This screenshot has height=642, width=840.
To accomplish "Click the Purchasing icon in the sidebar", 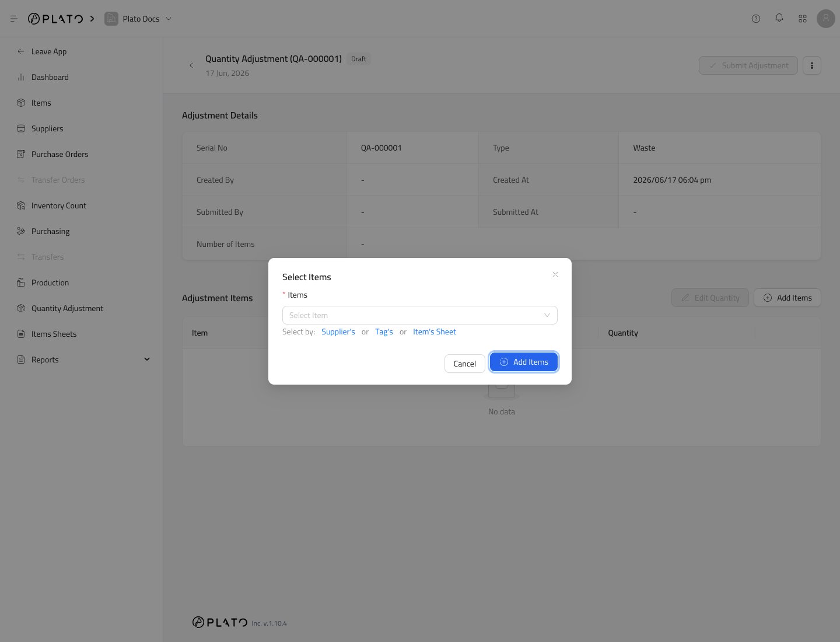I will click(21, 231).
